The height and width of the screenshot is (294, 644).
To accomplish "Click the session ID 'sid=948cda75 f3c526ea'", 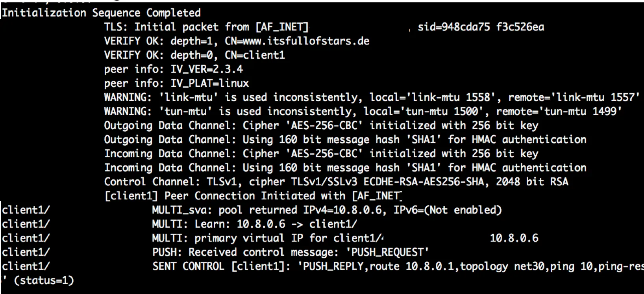I will (x=481, y=27).
